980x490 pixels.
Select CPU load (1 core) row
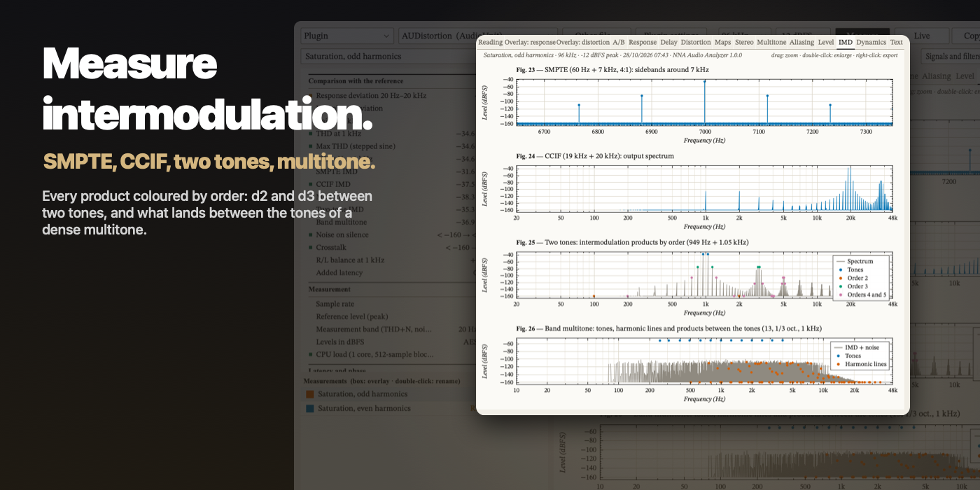coord(392,354)
